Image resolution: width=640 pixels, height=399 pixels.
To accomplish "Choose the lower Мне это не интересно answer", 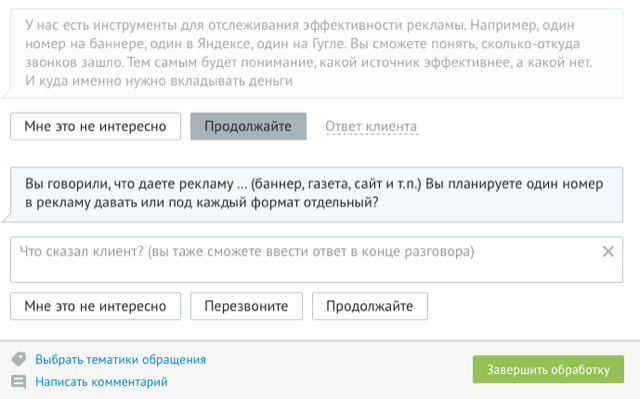I will 96,306.
